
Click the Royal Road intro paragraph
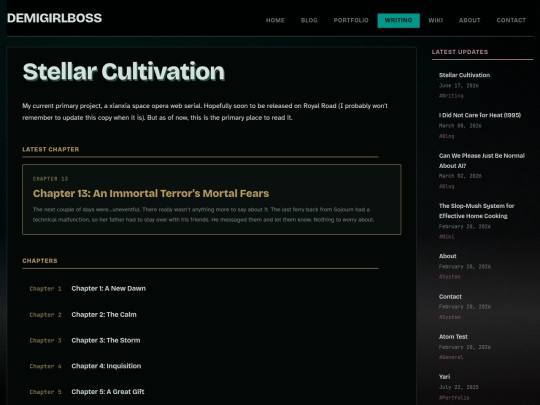[x=205, y=112]
